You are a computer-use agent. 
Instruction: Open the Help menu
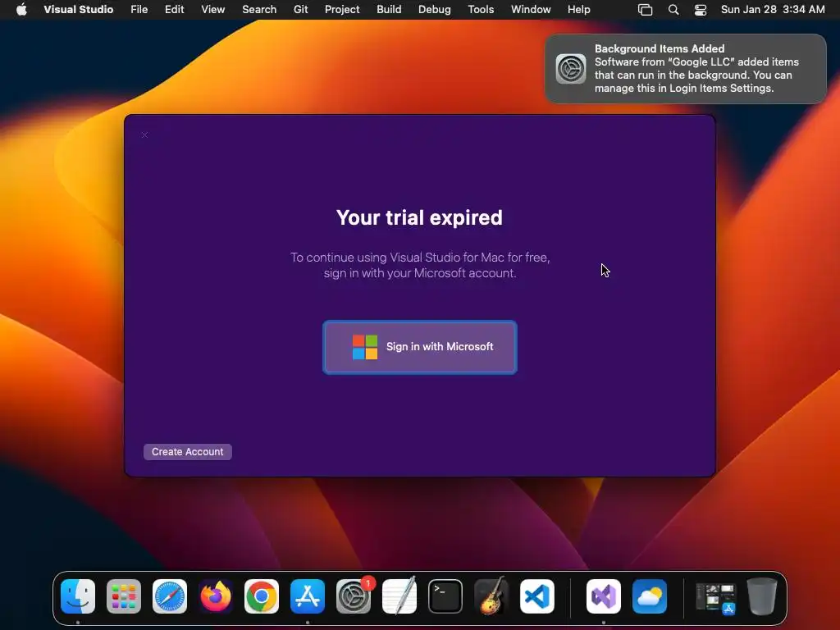578,10
